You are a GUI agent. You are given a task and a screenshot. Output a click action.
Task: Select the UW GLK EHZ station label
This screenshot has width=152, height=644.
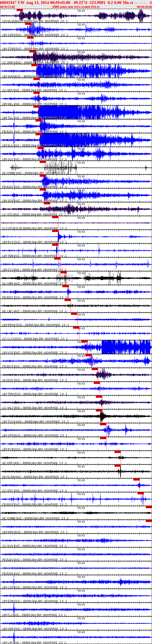(x=35, y=159)
